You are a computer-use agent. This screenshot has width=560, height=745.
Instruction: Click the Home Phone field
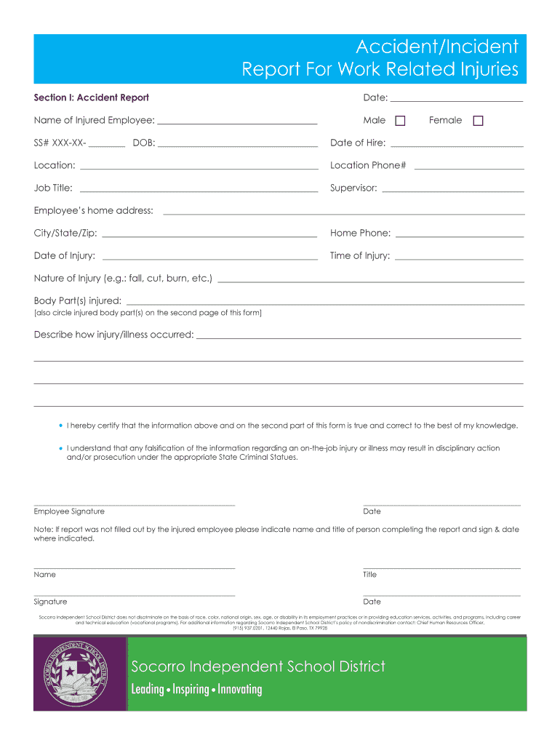[459, 233]
